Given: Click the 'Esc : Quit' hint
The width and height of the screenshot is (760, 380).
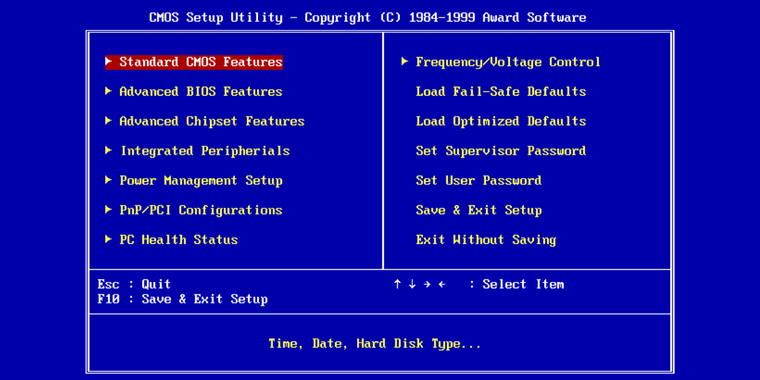Looking at the screenshot, I should tap(134, 284).
